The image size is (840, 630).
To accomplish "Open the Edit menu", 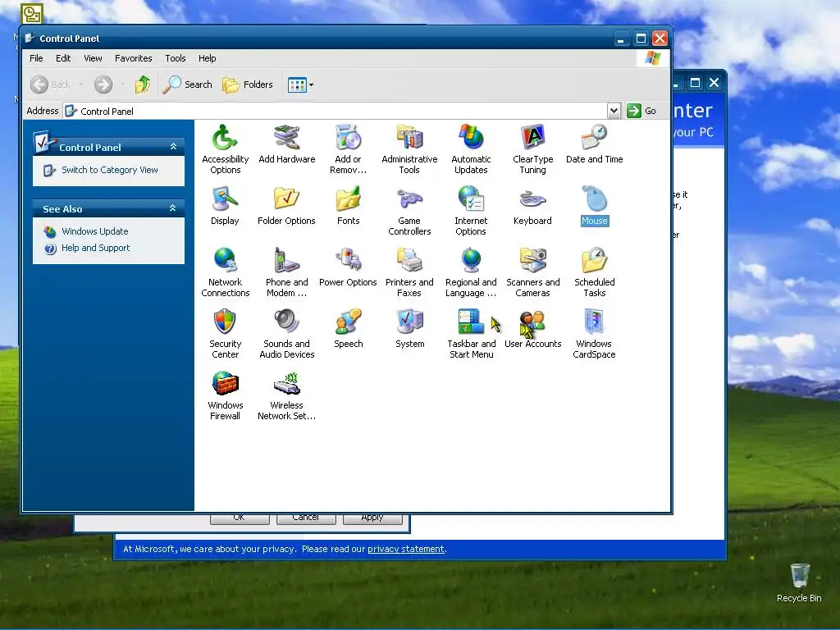I will (63, 58).
